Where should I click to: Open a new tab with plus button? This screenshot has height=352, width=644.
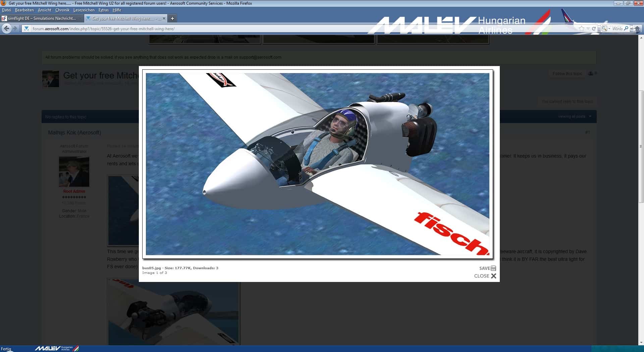coord(172,18)
